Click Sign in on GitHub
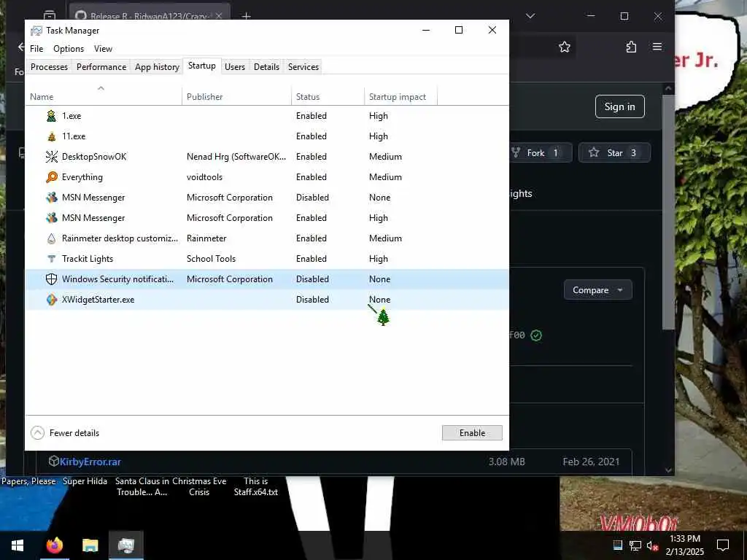 coord(620,106)
